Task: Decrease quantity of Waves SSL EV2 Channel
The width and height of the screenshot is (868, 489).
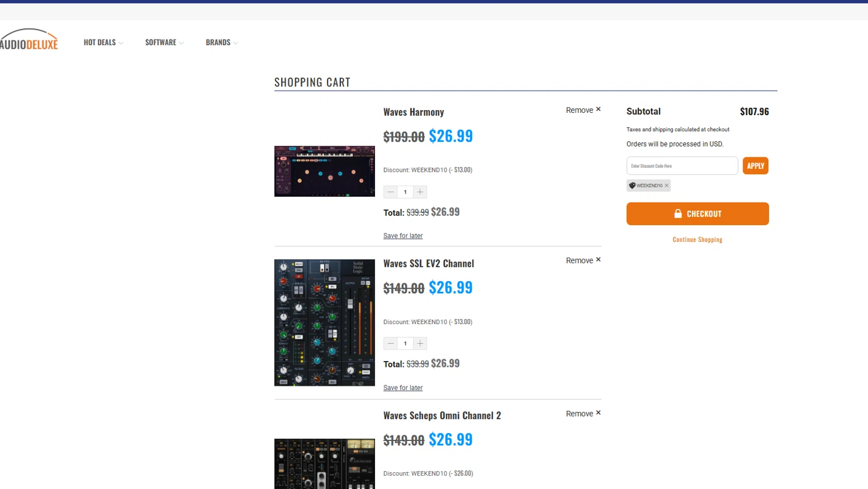Action: [x=391, y=343]
